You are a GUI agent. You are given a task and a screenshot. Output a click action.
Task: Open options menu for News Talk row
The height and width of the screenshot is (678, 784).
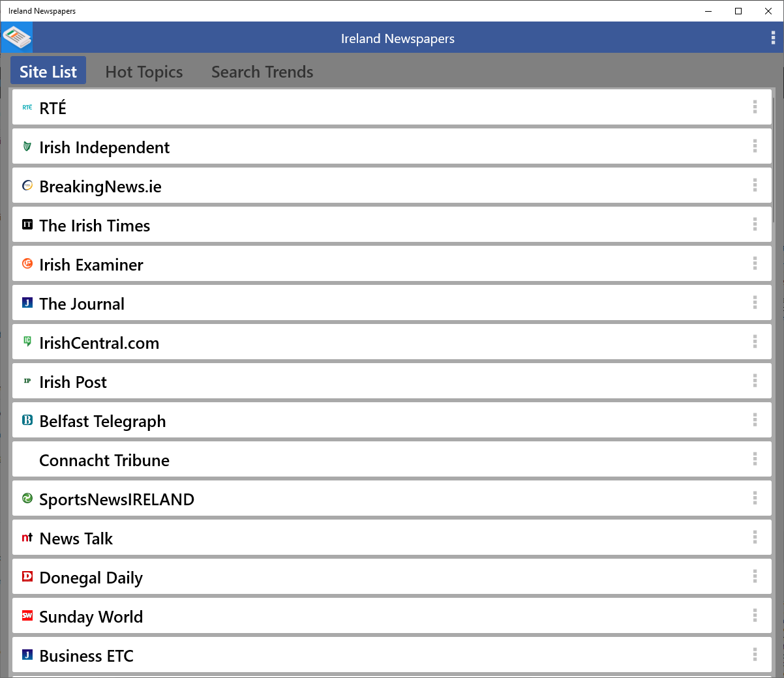click(755, 537)
